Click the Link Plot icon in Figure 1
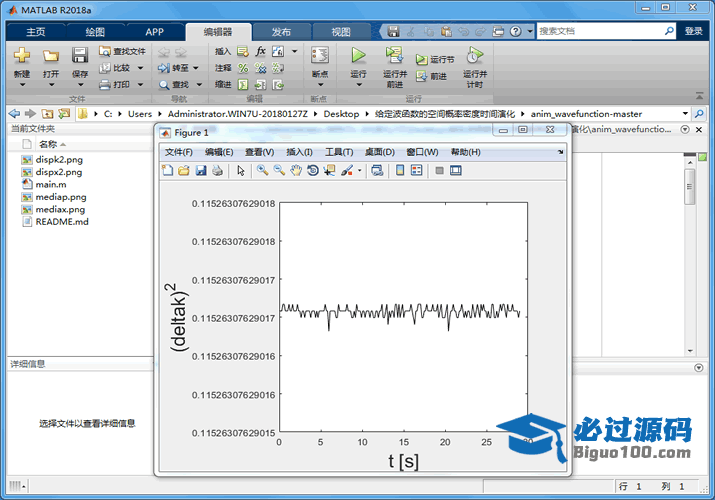 click(x=377, y=170)
